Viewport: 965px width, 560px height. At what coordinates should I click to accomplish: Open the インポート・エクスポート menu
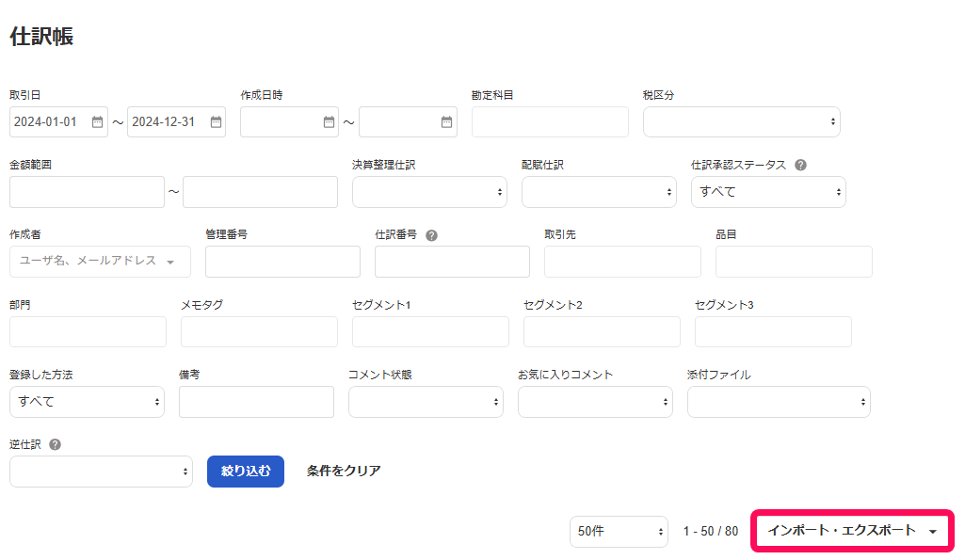852,531
